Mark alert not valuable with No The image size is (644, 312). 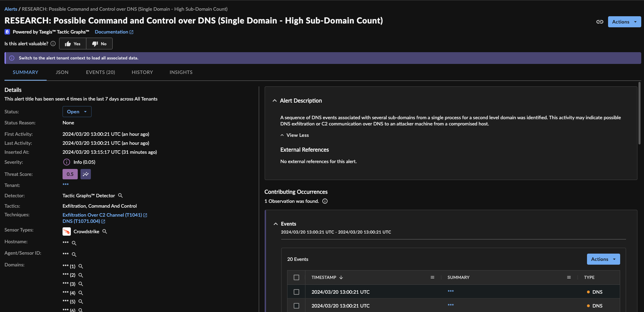[99, 44]
